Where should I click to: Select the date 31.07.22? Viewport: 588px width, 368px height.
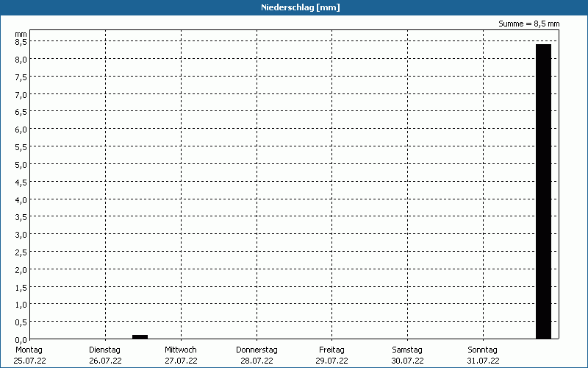tap(484, 361)
